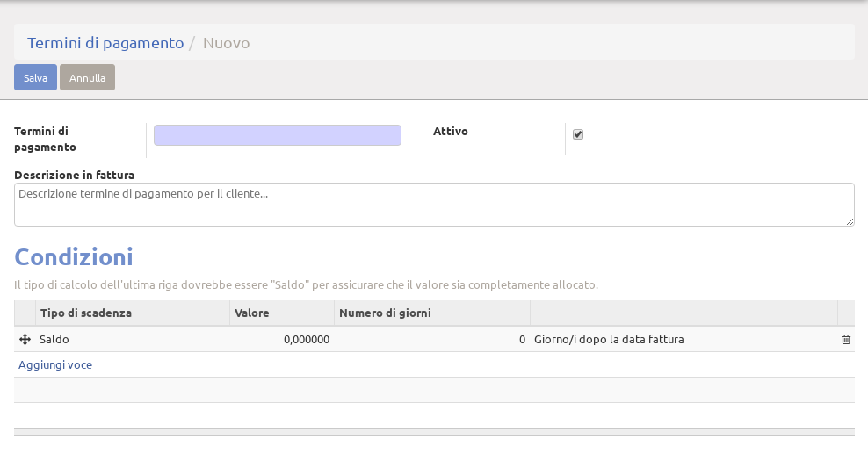This screenshot has width=868, height=468.
Task: Click the Salva button
Action: click(x=35, y=77)
